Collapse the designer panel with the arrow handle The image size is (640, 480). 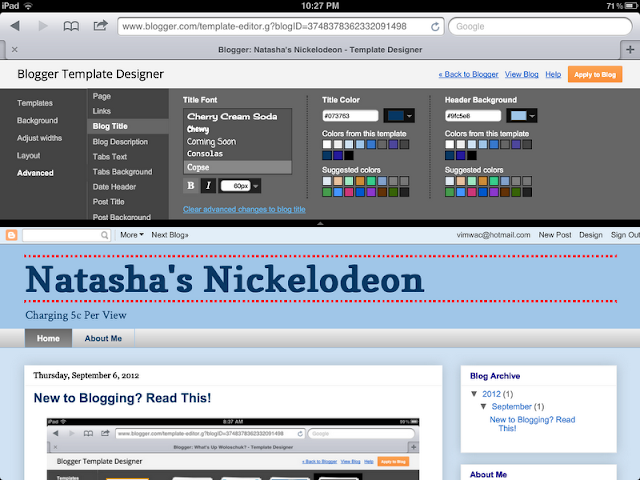tap(320, 223)
